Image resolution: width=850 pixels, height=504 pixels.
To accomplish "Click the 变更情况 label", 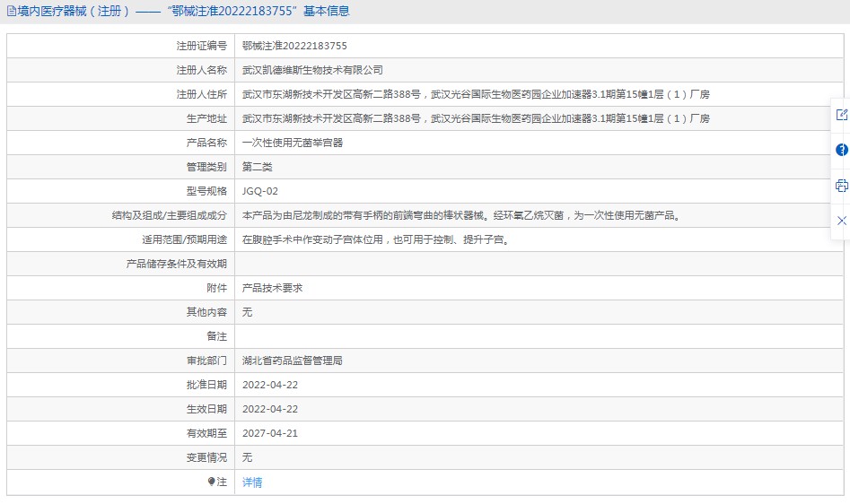I will (206, 457).
